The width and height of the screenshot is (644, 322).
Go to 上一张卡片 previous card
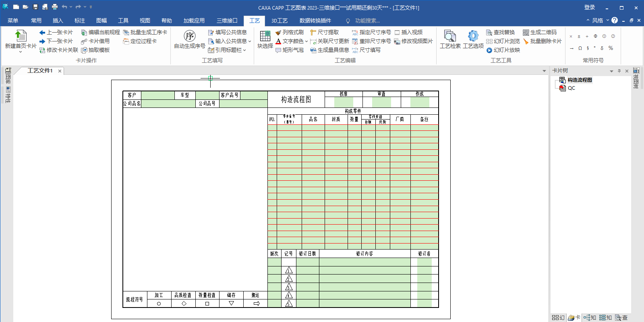pos(56,32)
